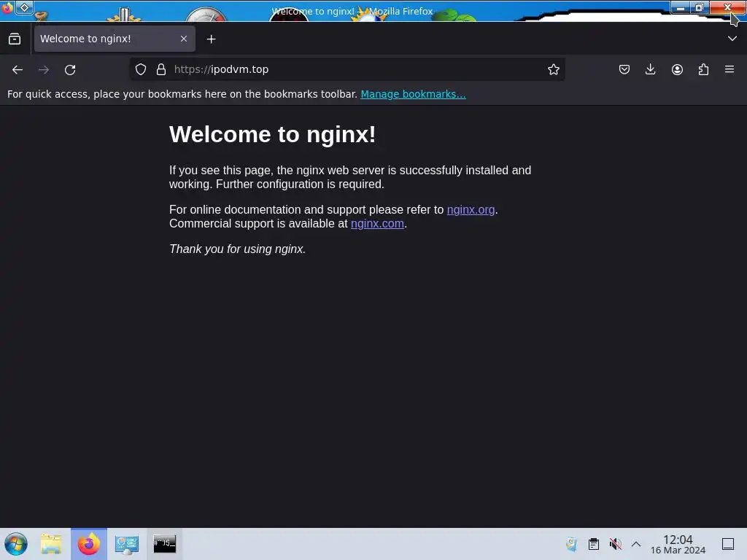Select the 'Welcome to nginx!' tab
747x560 pixels.
[x=115, y=39]
